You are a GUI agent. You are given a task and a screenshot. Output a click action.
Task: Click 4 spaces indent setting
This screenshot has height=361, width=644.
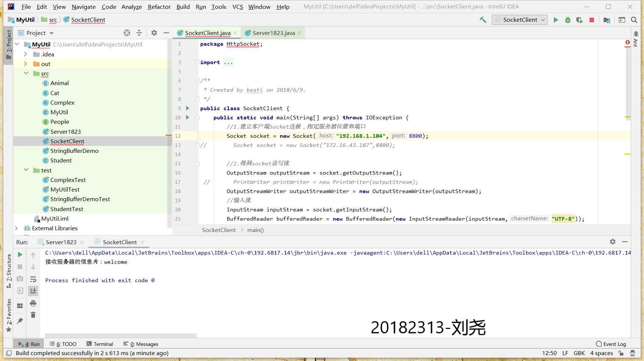[x=601, y=353]
